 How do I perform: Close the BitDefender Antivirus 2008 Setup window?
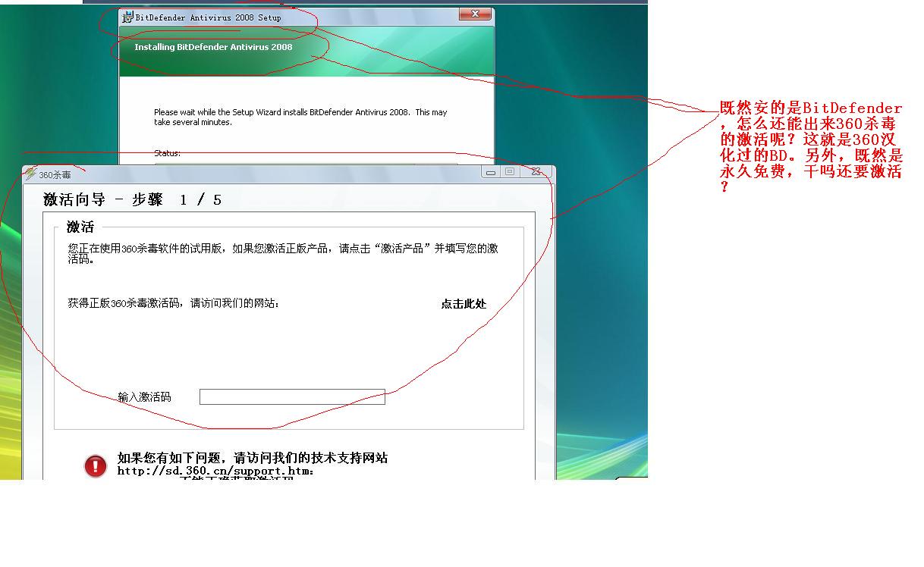(x=475, y=14)
